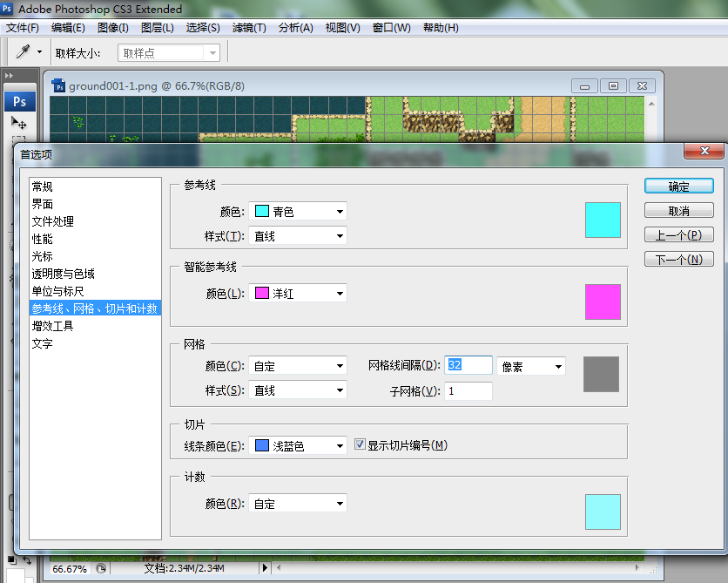This screenshot has height=583, width=728.
Task: Select 常规 in preferences list
Action: (95, 186)
